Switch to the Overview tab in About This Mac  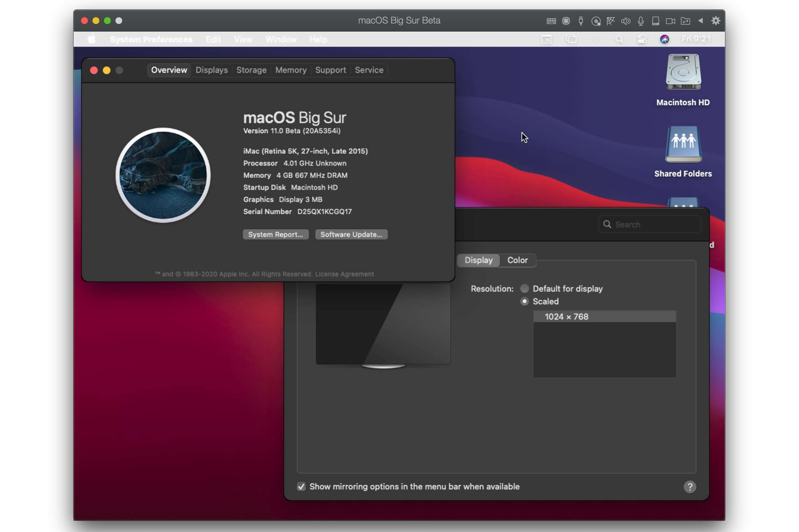tap(168, 70)
